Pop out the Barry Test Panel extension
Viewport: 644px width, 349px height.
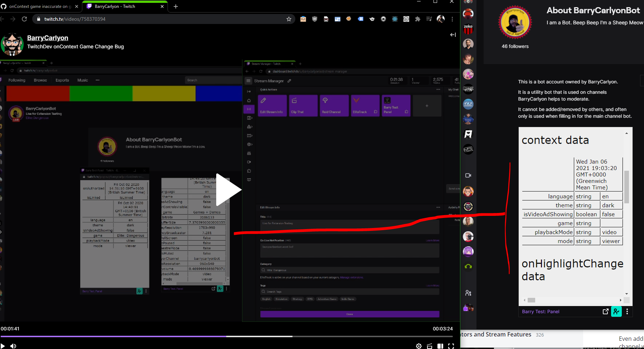click(605, 311)
